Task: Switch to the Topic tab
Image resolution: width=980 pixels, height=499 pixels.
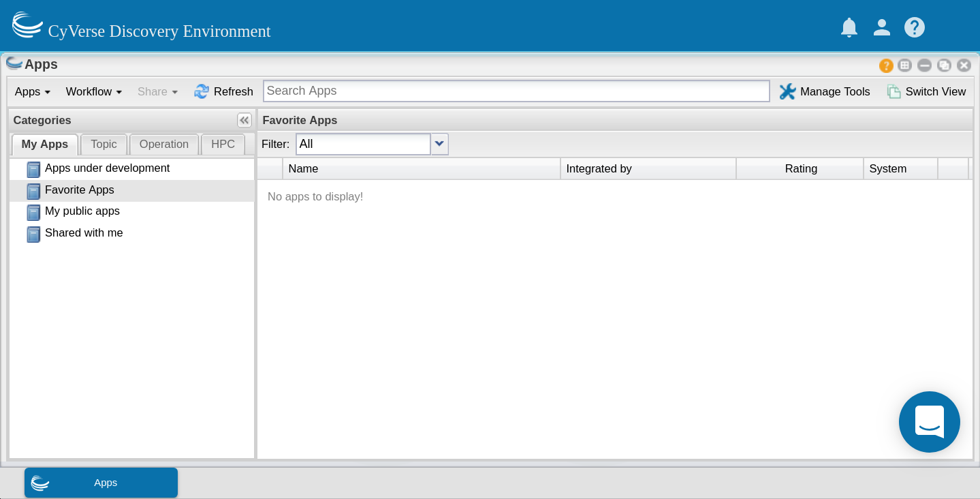Action: (x=104, y=145)
